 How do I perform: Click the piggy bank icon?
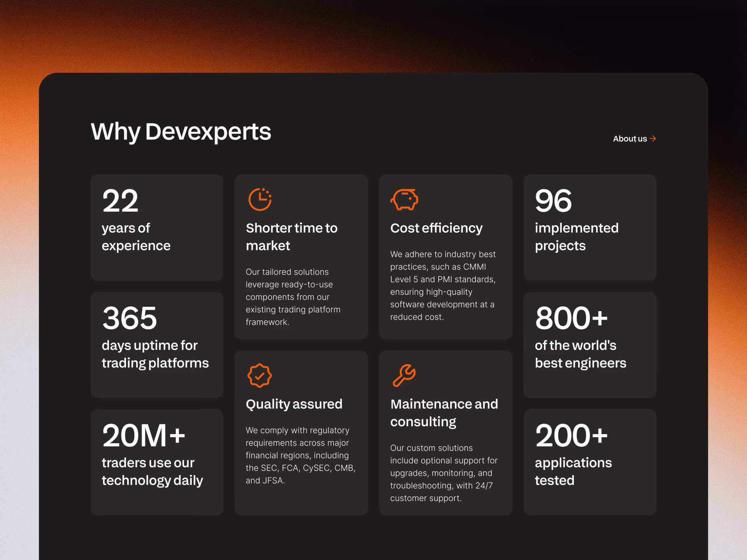(404, 199)
